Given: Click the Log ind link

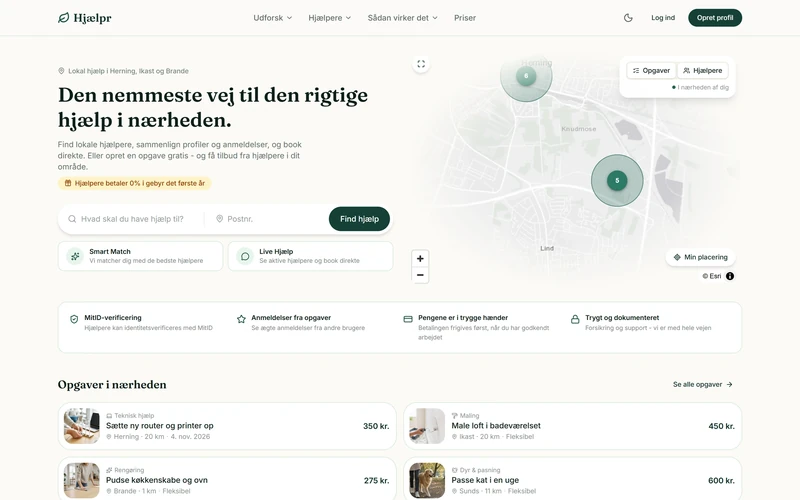Looking at the screenshot, I should pos(663,18).
